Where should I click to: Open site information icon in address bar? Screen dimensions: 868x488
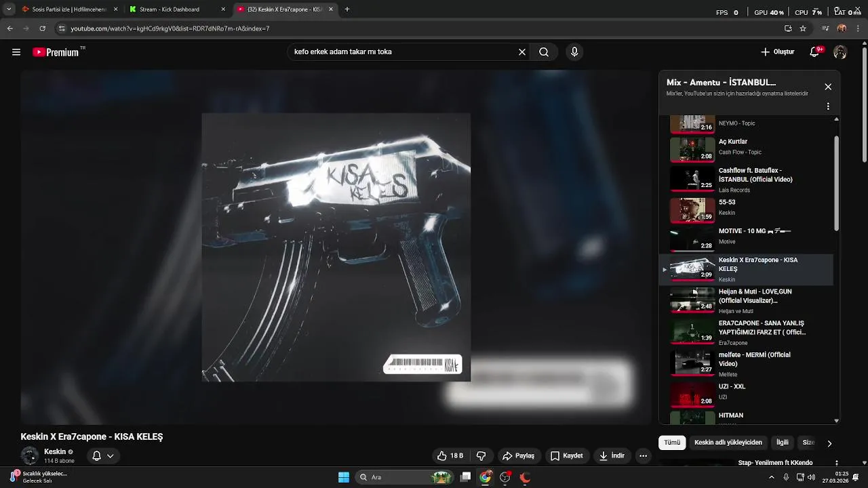(x=62, y=28)
